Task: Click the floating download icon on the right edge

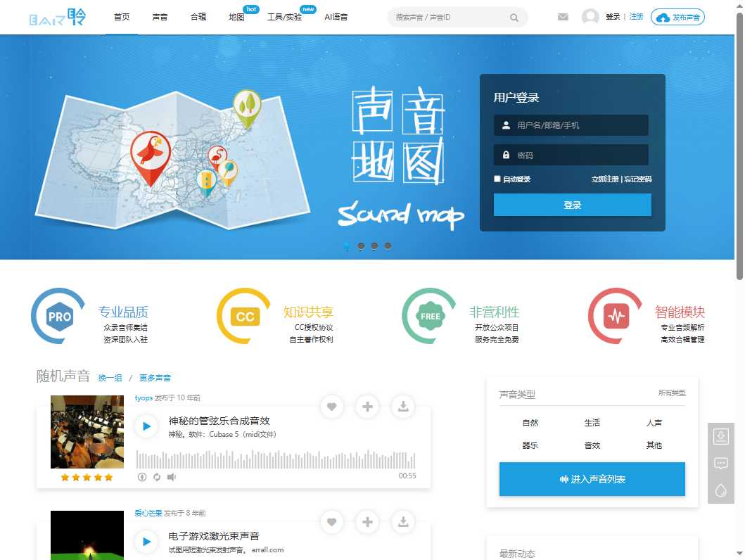Action: tap(720, 435)
